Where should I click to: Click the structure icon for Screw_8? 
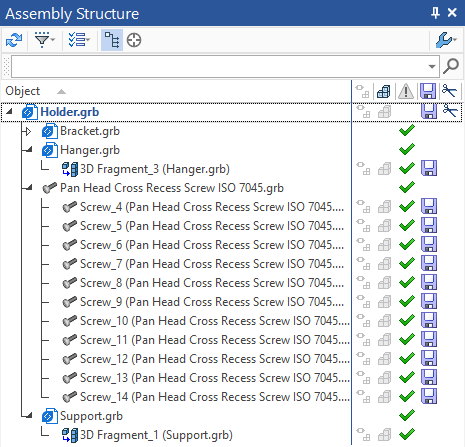click(x=363, y=282)
